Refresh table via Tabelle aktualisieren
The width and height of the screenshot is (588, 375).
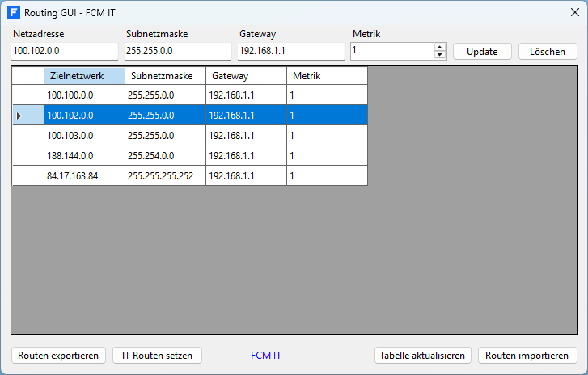click(x=423, y=355)
